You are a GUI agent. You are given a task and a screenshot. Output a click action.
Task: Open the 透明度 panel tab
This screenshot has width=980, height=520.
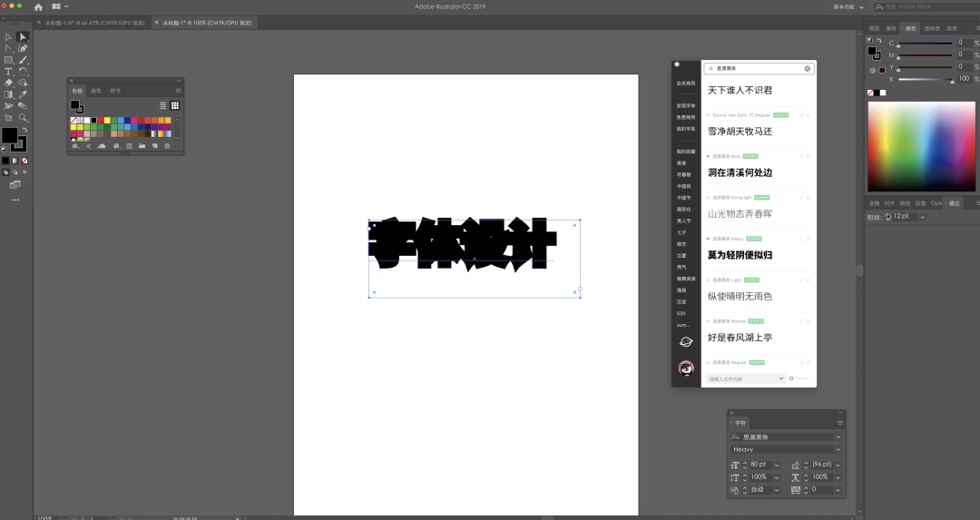[x=931, y=28]
